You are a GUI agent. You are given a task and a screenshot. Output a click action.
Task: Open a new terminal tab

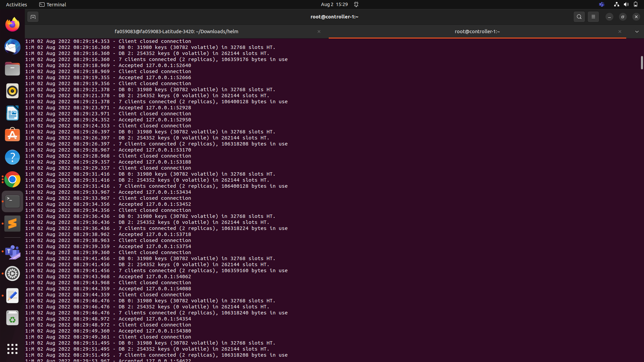pos(33,16)
